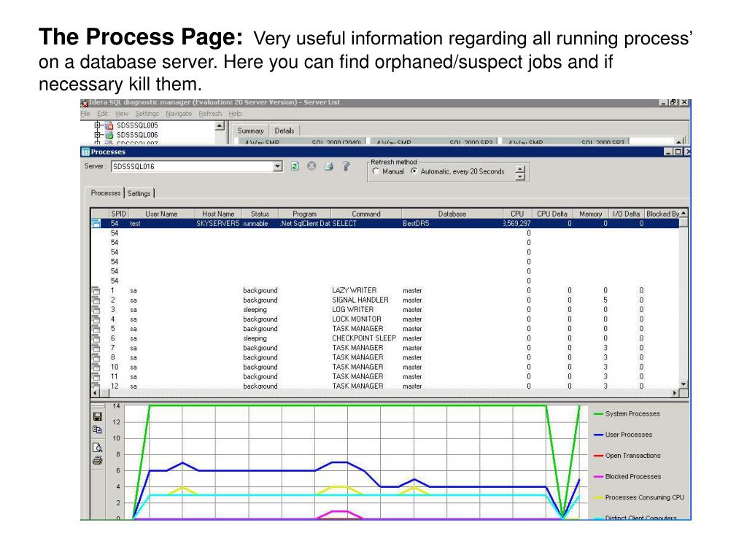This screenshot has height=560, width=747.
Task: Click the copy chart icon
Action: coord(98,429)
